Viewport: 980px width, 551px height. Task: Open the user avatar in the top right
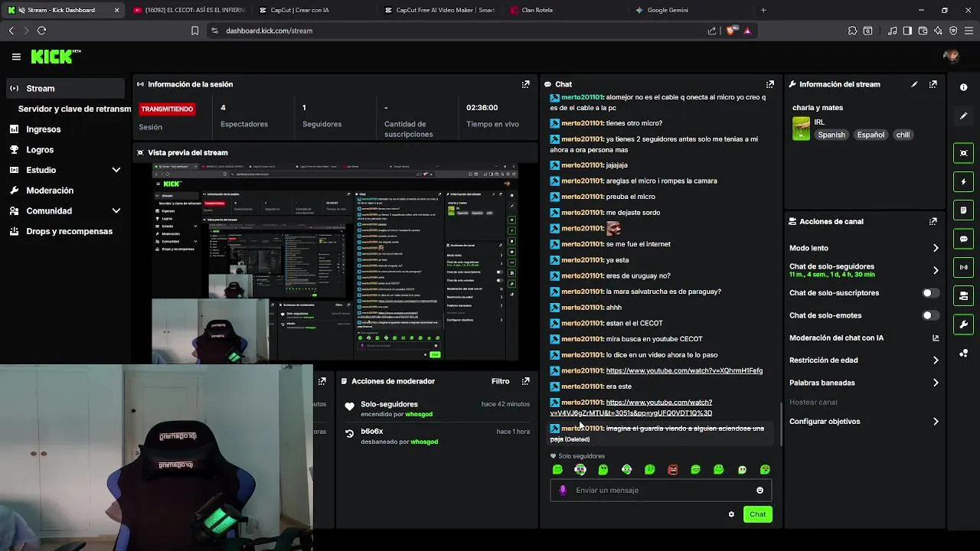951,56
